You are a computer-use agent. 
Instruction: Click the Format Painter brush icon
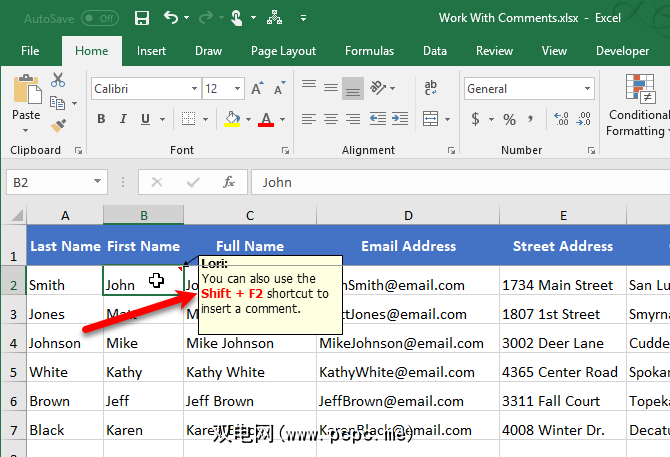[58, 125]
